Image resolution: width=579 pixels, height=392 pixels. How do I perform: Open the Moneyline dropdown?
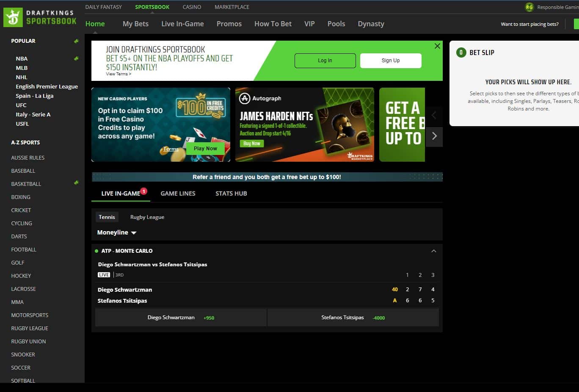tap(117, 232)
